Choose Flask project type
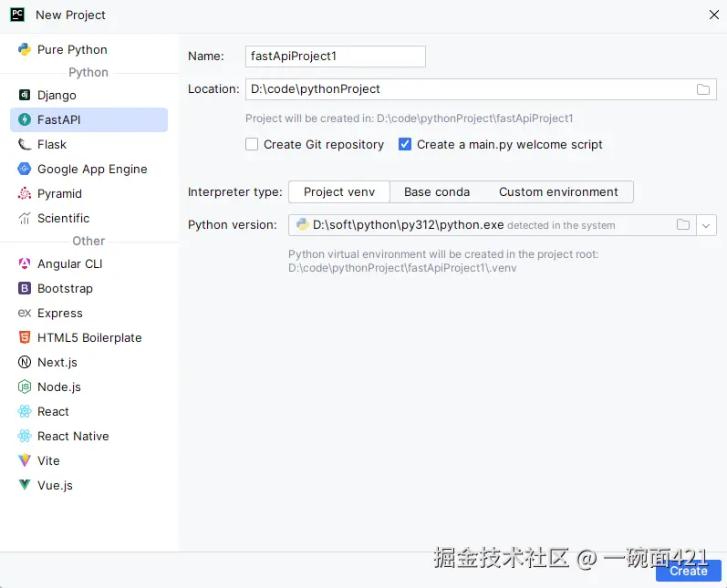727x588 pixels. [89, 144]
